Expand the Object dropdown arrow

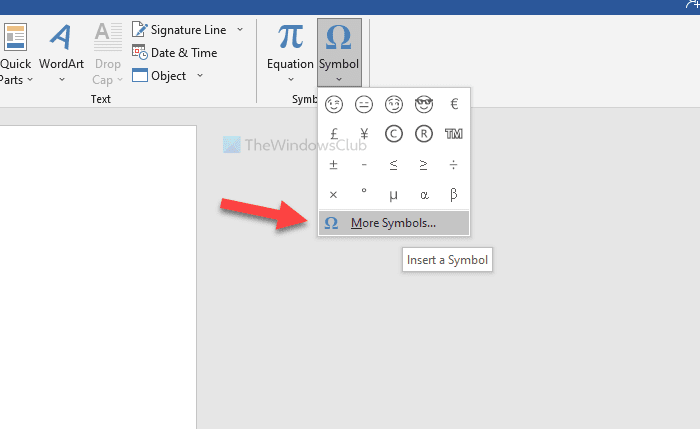coord(200,75)
